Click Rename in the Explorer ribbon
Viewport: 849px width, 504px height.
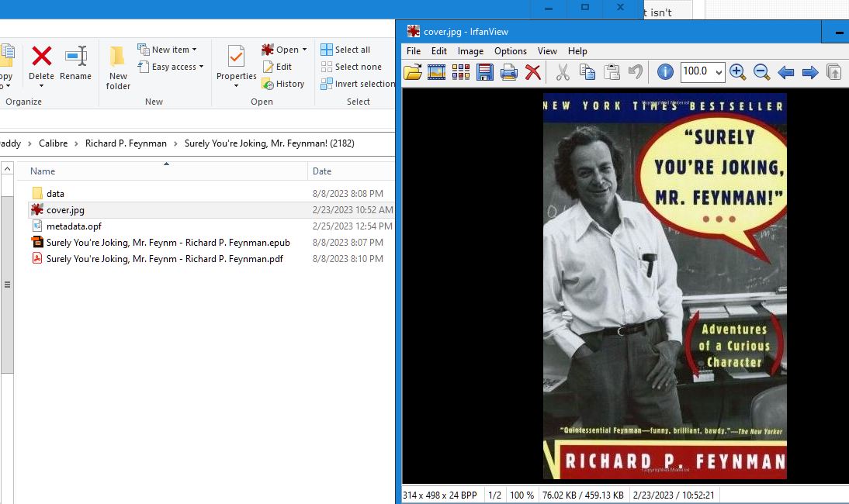coord(76,64)
